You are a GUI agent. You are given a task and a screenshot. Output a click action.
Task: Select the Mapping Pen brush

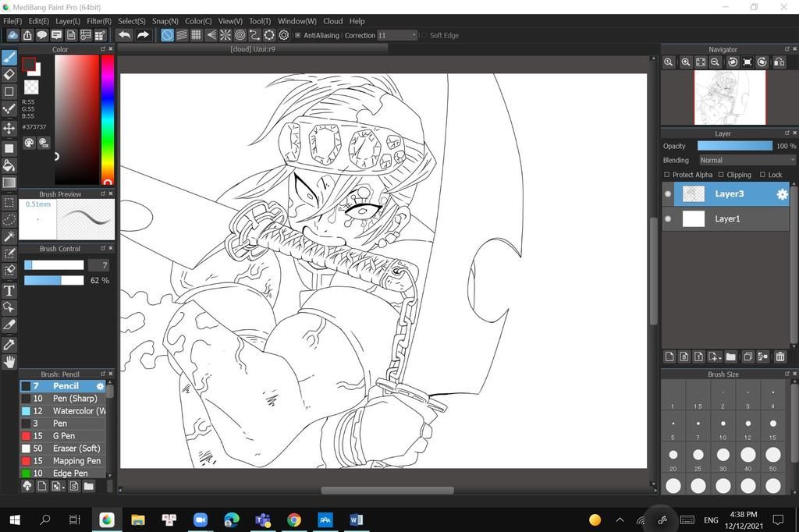tap(62, 461)
